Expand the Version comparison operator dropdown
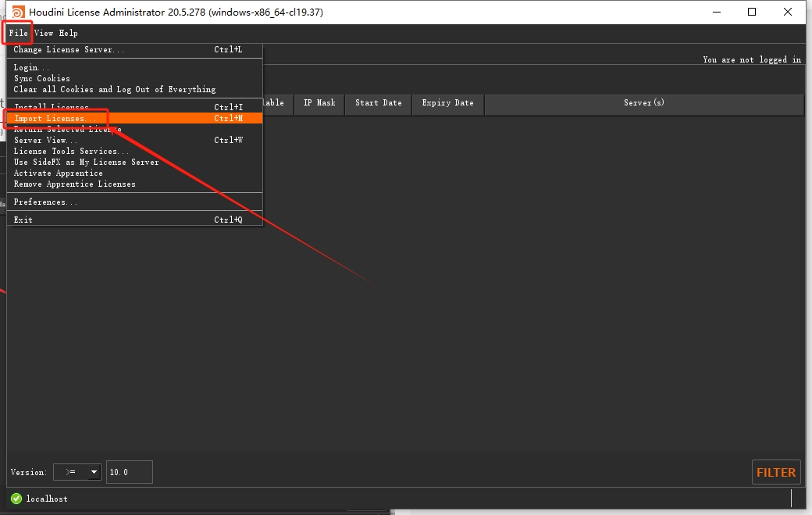Viewport: 812px width, 515px height. 77,472
